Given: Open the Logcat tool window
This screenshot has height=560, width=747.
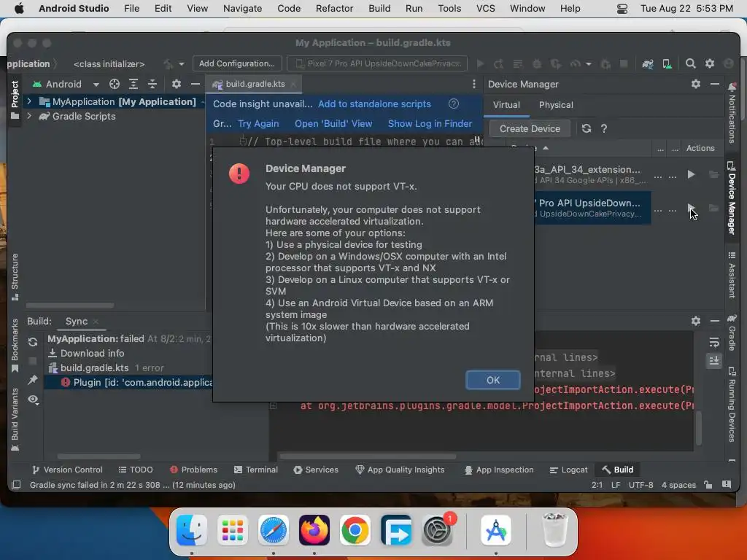Looking at the screenshot, I should [568, 470].
